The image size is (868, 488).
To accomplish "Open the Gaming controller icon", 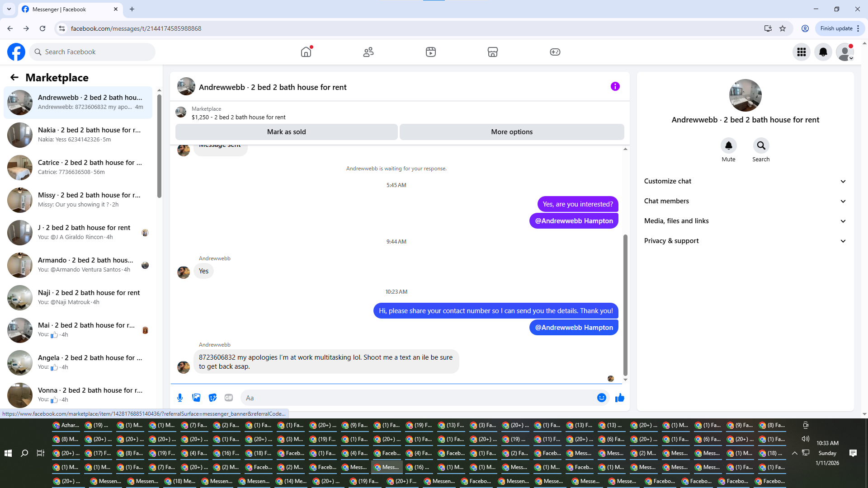I will [x=555, y=52].
